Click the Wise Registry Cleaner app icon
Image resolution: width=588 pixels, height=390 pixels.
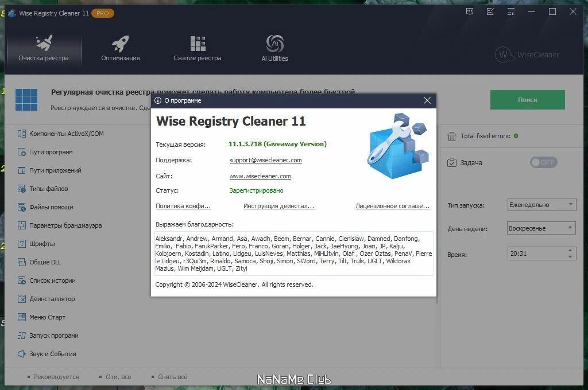click(12, 13)
